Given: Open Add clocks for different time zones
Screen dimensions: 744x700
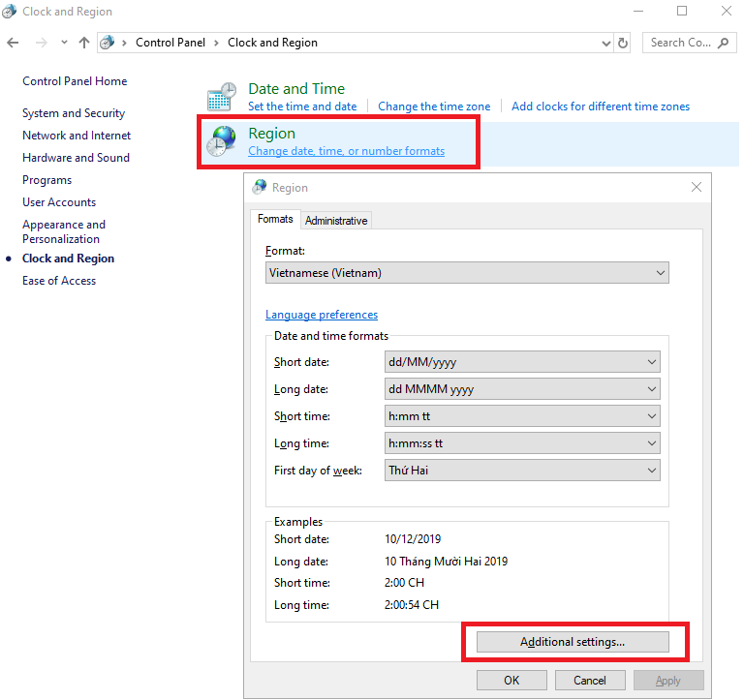Looking at the screenshot, I should [x=601, y=107].
